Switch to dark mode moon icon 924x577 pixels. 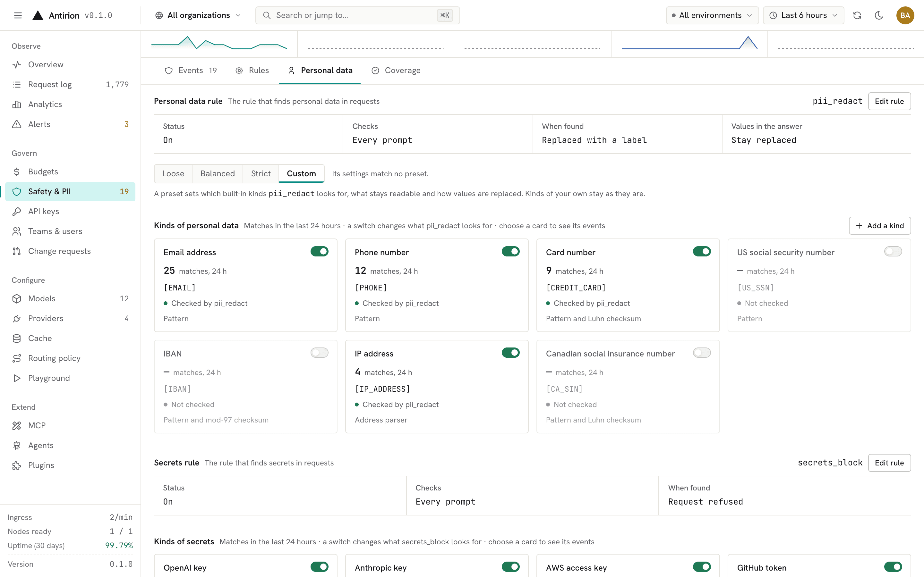pyautogui.click(x=878, y=15)
